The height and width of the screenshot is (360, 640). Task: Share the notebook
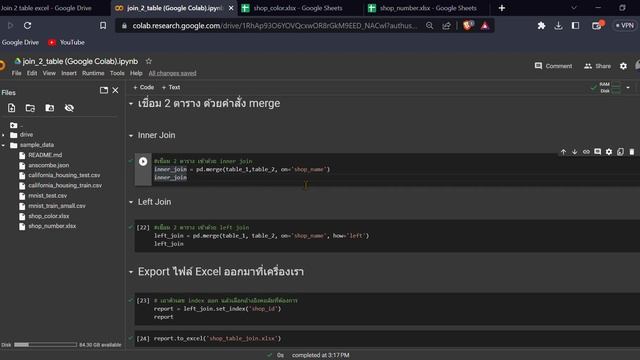(598, 66)
